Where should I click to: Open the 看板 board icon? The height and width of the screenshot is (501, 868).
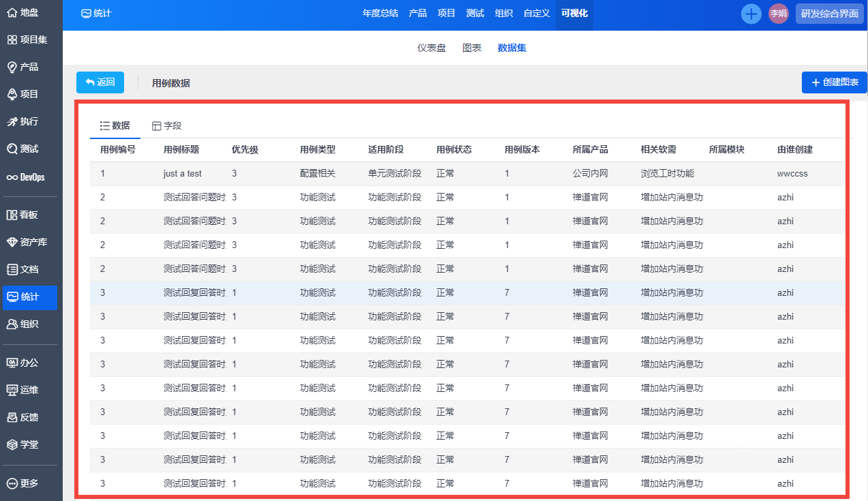click(x=12, y=215)
